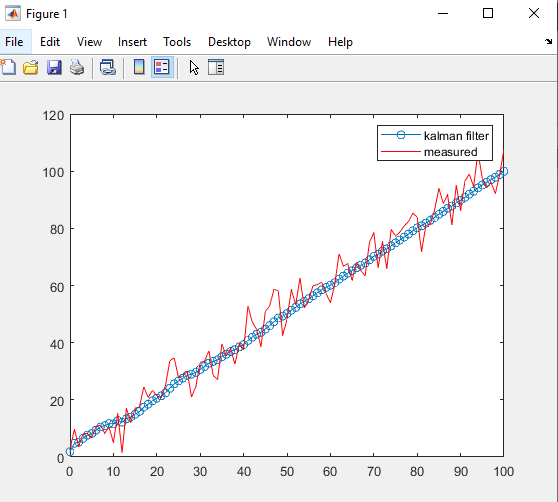This screenshot has width=558, height=502.
Task: Open the Tools menu
Action: 177,42
